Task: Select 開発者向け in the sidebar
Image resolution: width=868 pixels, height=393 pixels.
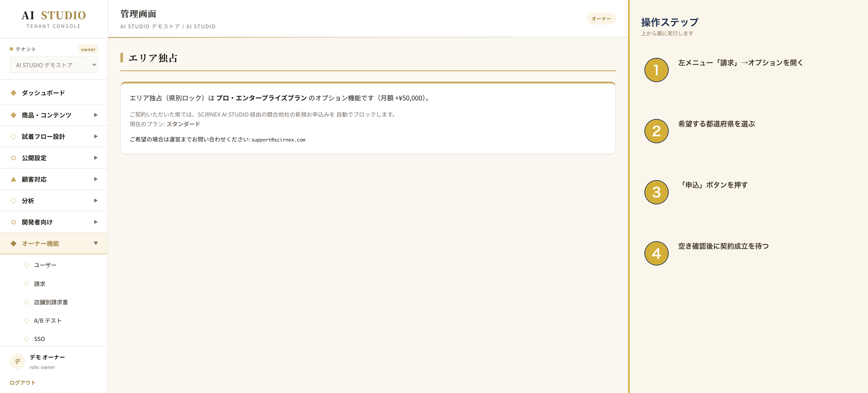Action: (x=54, y=222)
